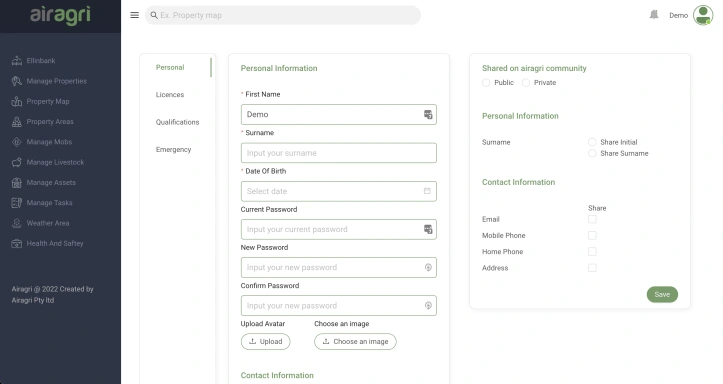Open the Demo user avatar

(703, 15)
